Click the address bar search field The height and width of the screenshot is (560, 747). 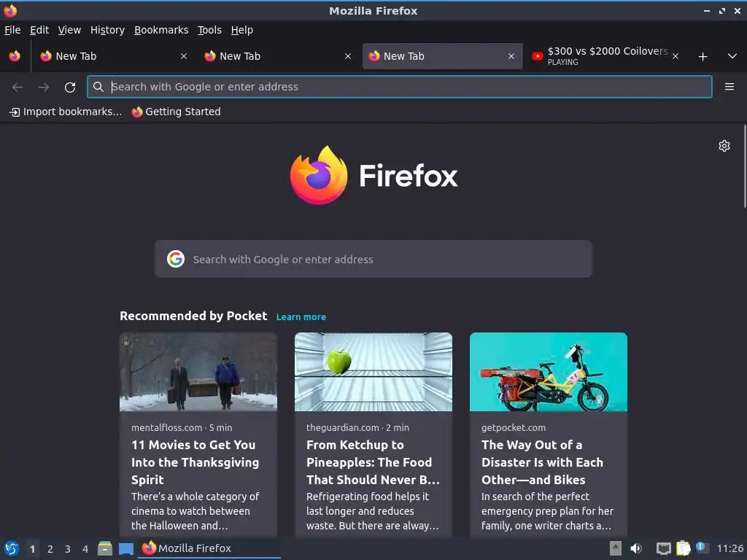[x=400, y=87]
